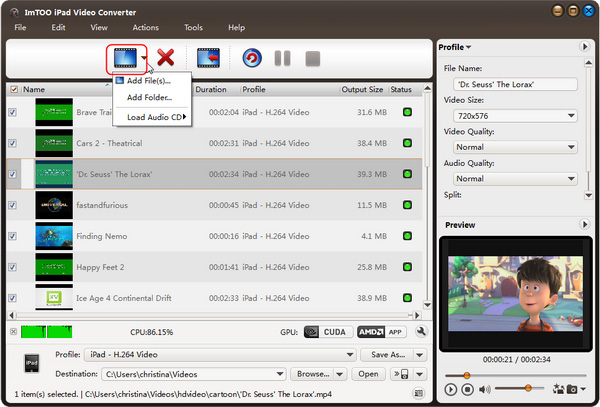
Task: Uncheck the fastandfurious checkbox
Action: point(13,205)
